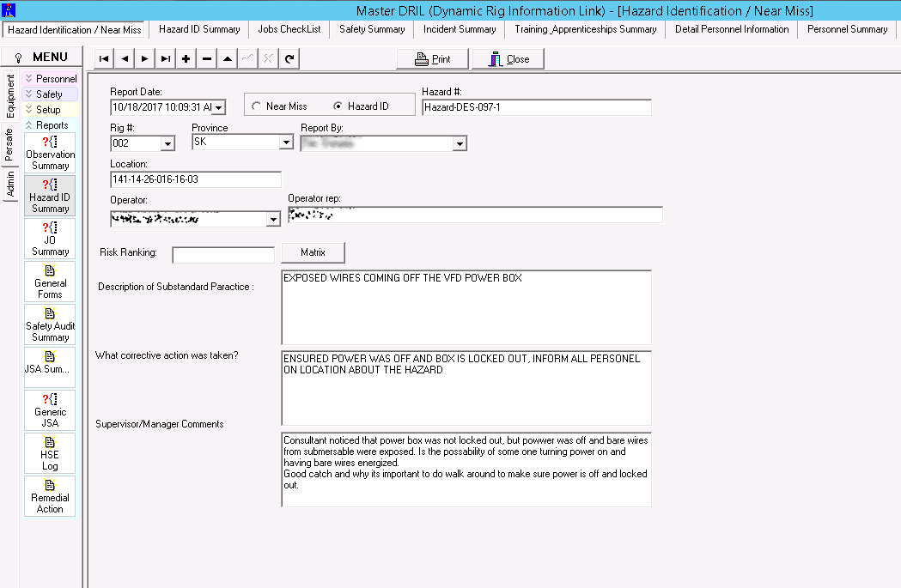Viewport: 901px width, 588px height.
Task: Switch to Personnel Summary tab
Action: 847,29
